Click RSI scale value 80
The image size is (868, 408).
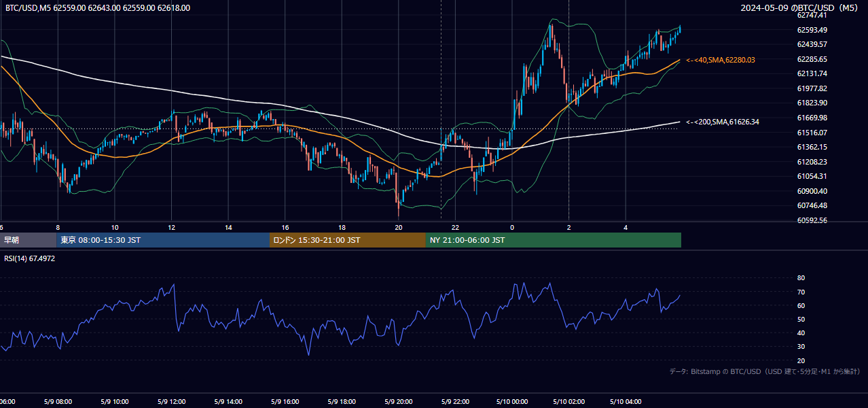[x=801, y=278]
